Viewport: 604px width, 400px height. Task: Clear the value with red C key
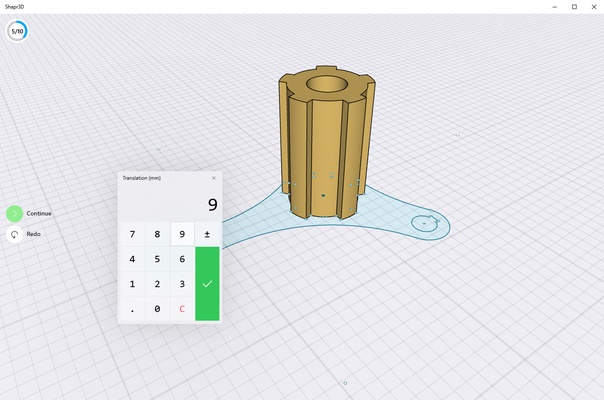[x=182, y=309]
